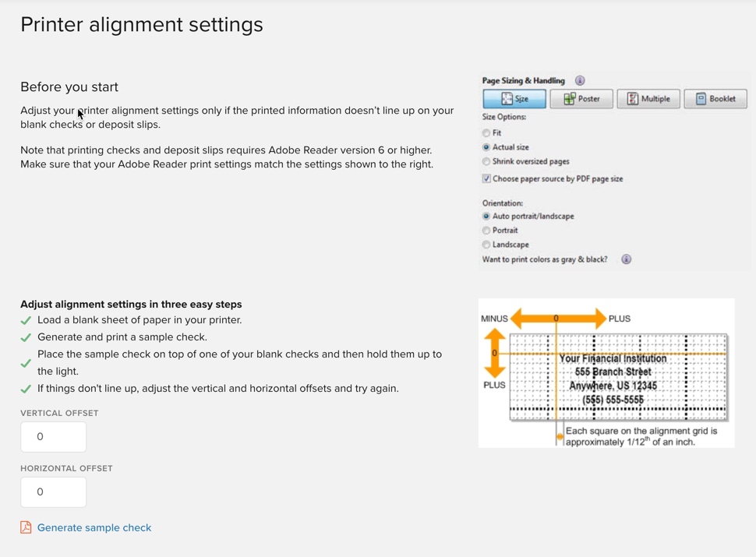Click the Multiple pages layout icon
The width and height of the screenshot is (756, 557).
(648, 98)
